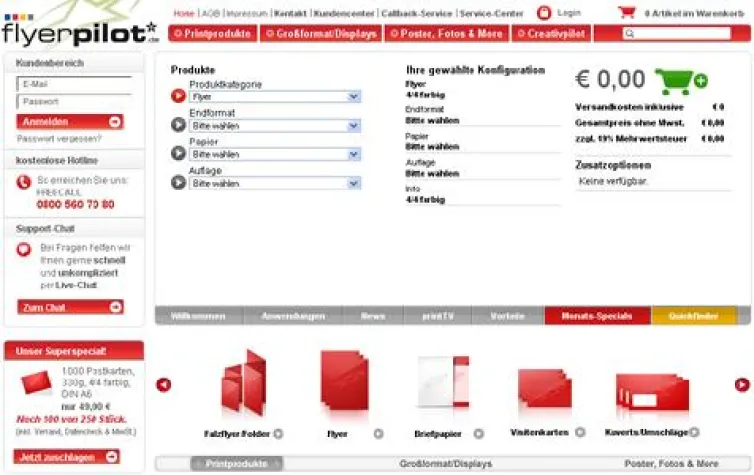Select Poster, Fotos & More in bottom bar

pyautogui.click(x=672, y=463)
